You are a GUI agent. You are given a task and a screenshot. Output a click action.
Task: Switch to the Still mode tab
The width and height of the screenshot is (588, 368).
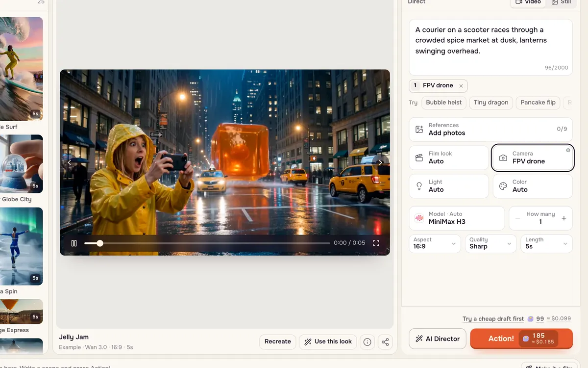click(561, 1)
